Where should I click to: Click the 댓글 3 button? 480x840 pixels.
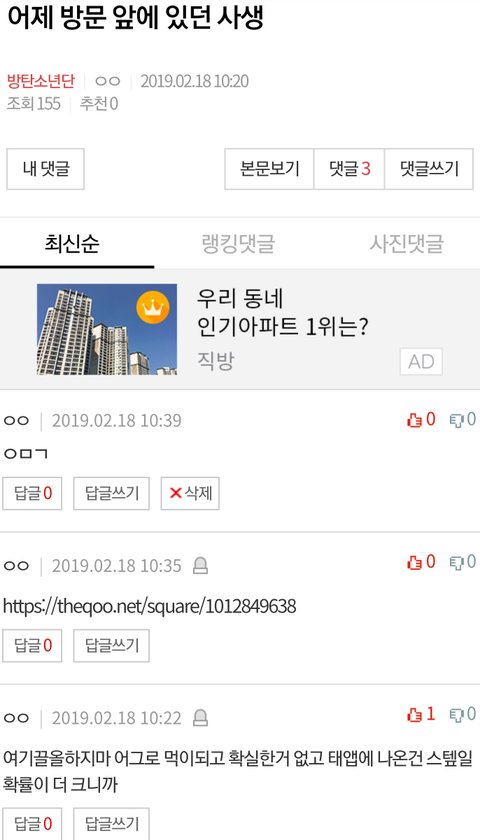coord(349,169)
